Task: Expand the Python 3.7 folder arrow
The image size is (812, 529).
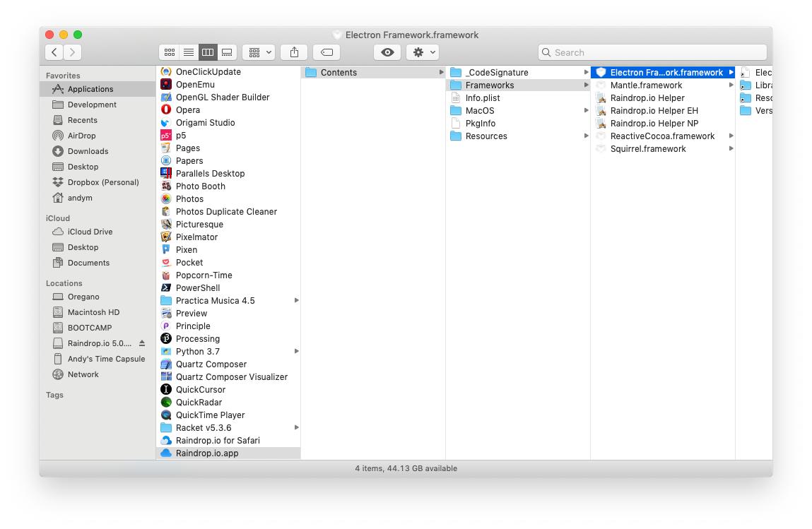Action: (297, 352)
